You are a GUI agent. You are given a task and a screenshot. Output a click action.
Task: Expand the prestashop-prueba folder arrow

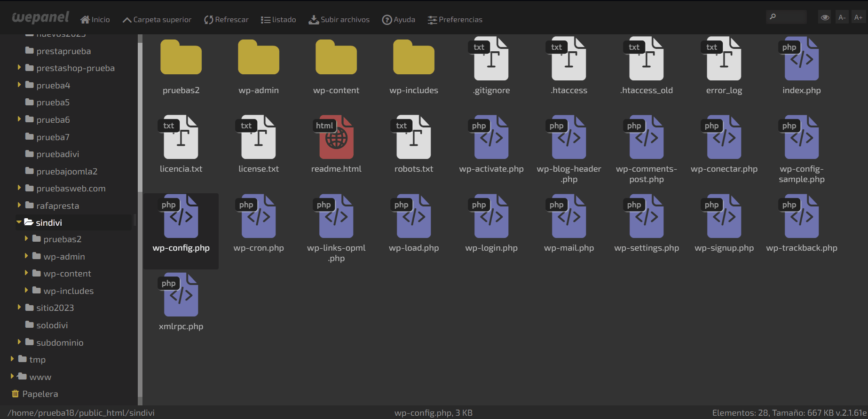[x=19, y=68]
